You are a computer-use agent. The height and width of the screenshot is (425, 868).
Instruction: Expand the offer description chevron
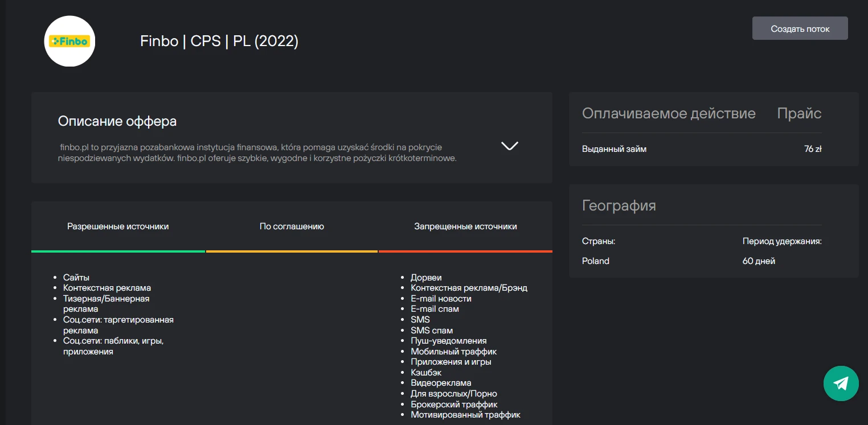tap(509, 146)
